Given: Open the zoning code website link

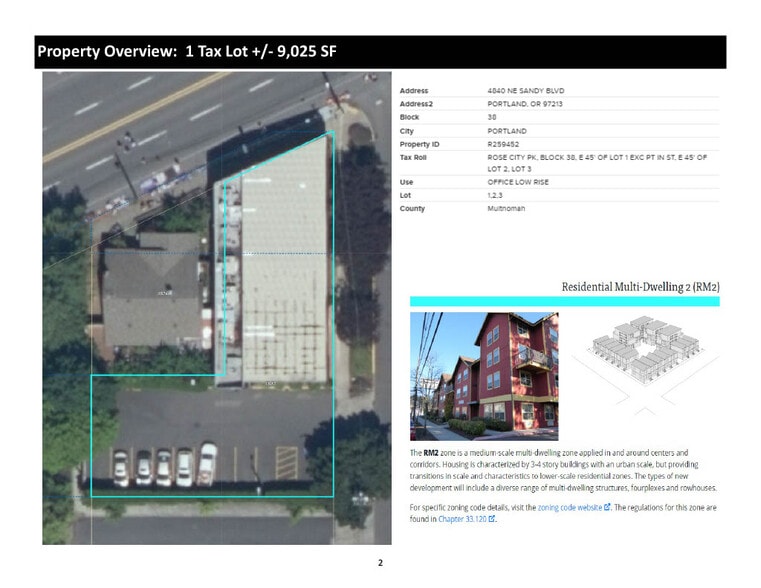Looking at the screenshot, I should point(570,508).
